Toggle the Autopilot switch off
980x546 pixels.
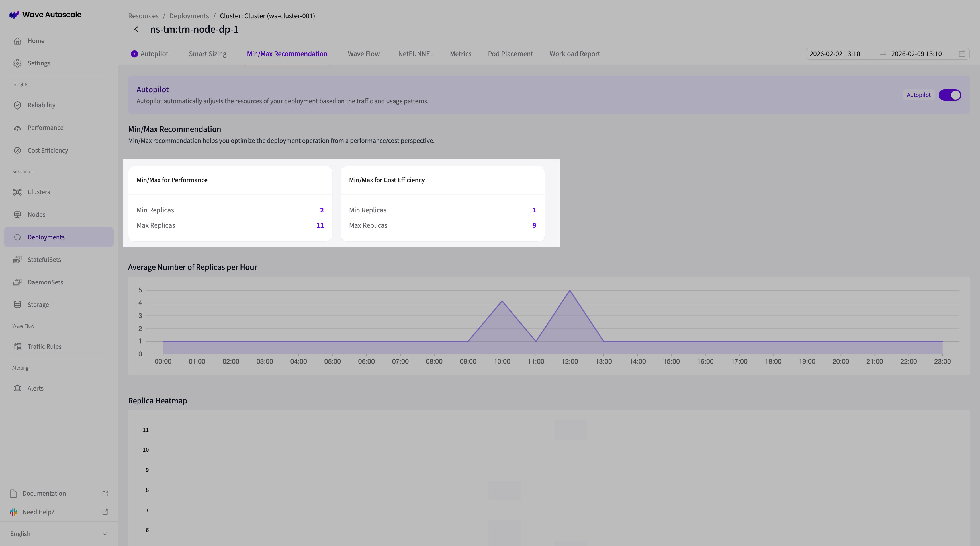click(950, 95)
